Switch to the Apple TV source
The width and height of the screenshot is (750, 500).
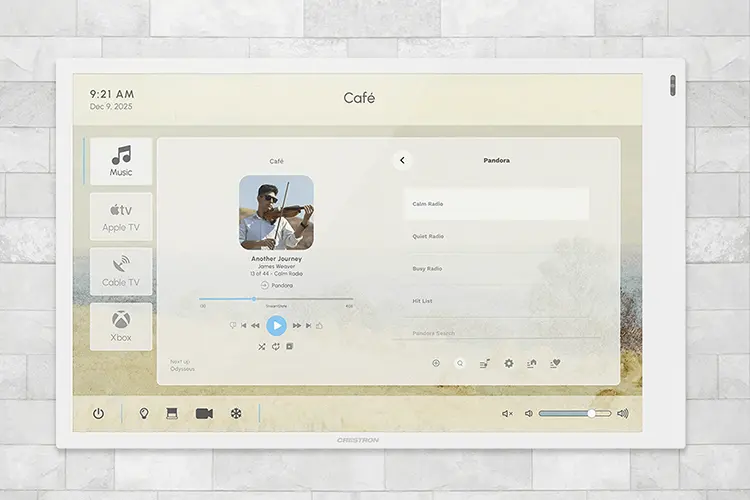[121, 217]
